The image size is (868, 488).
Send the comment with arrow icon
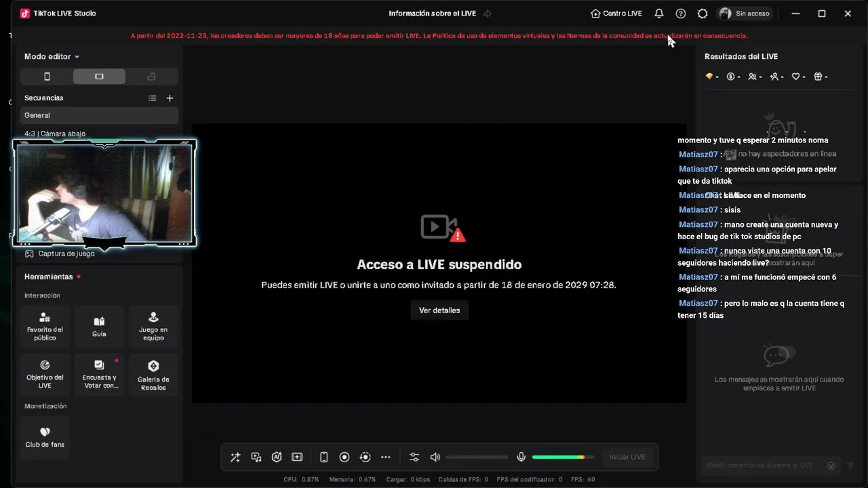click(850, 466)
